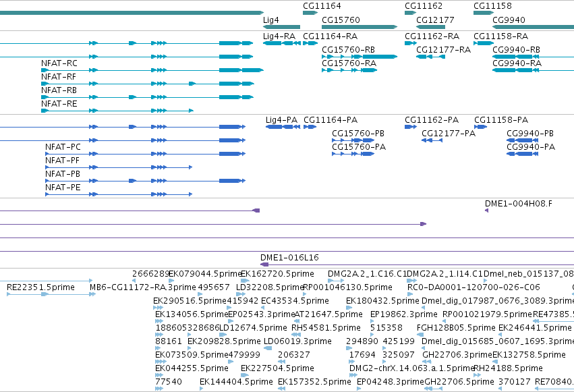Click the CG12177-RA transcript label
The width and height of the screenshot is (574, 392).
pos(443,50)
